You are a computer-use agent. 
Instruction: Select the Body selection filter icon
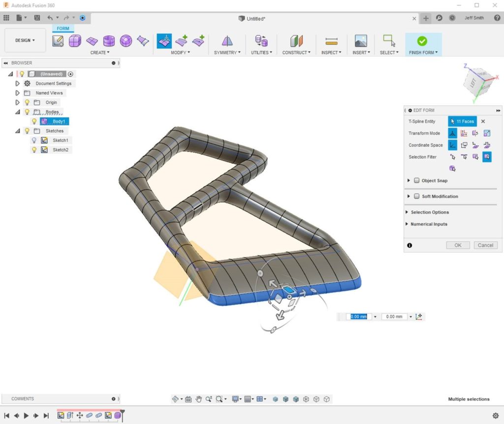tap(452, 168)
